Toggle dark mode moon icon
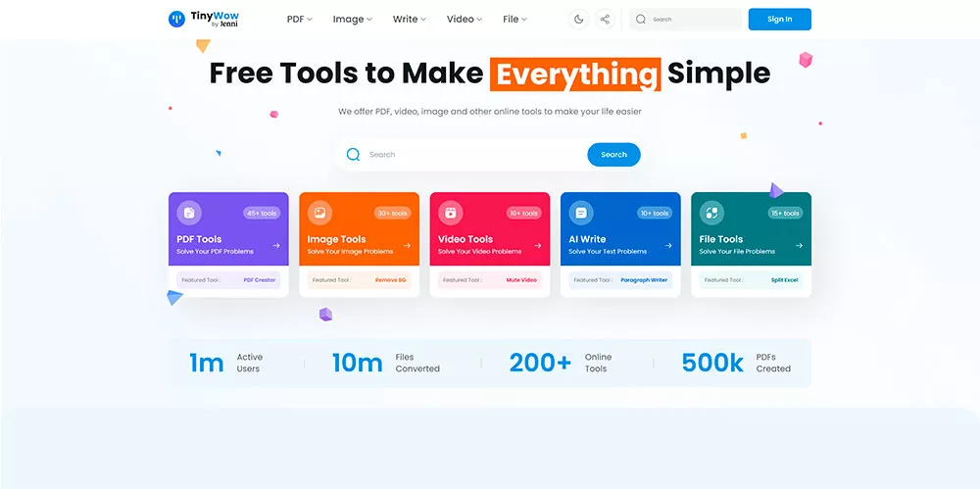 [579, 20]
